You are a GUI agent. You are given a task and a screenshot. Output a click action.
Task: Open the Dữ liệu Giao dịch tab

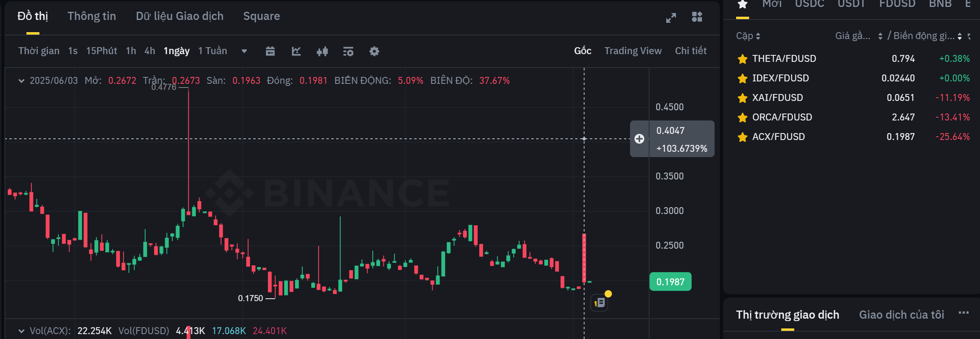(179, 16)
